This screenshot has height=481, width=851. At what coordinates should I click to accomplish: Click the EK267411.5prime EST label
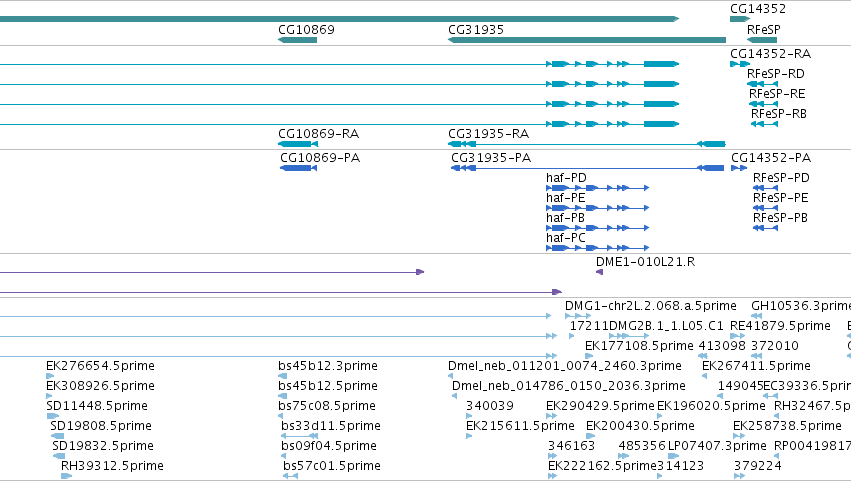[756, 366]
